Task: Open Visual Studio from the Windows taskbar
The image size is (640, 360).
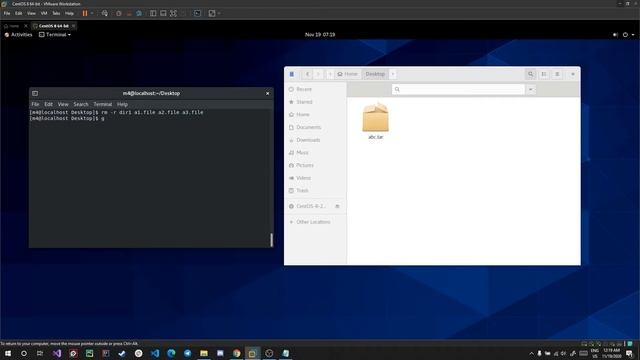Action: click(x=57, y=353)
